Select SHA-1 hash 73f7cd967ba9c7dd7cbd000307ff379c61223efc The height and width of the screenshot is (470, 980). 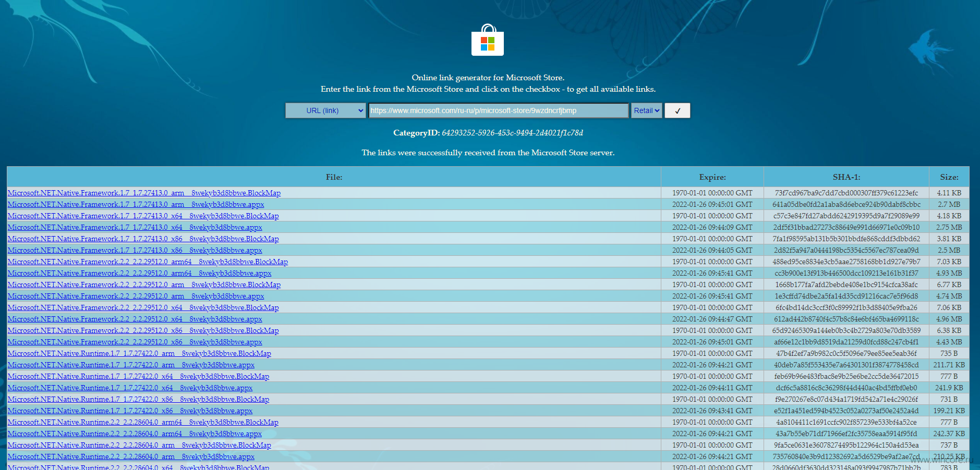click(x=846, y=193)
